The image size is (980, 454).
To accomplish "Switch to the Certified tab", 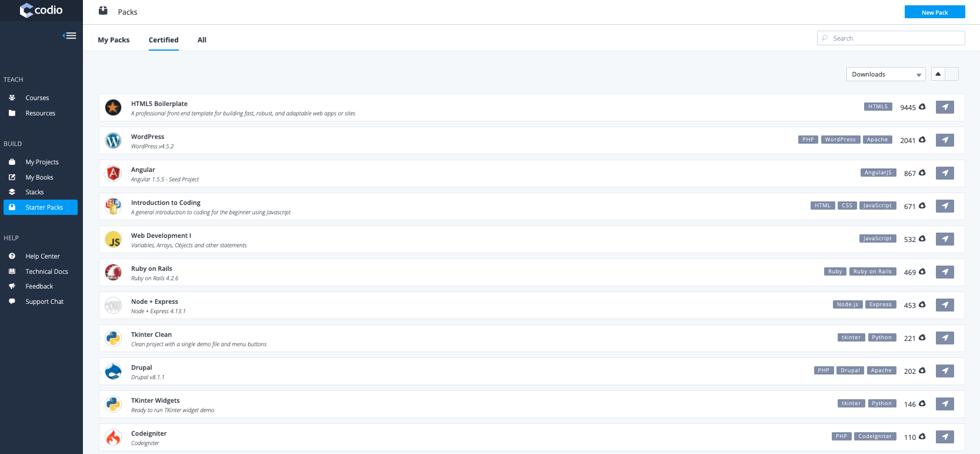I will [x=164, y=40].
